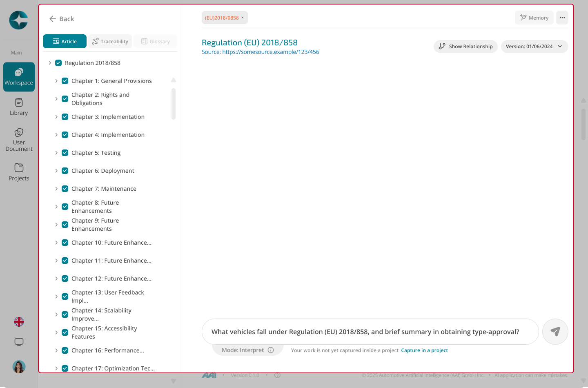Uncheck Chapter 10 checkbox
The image size is (588, 388).
pyautogui.click(x=65, y=243)
